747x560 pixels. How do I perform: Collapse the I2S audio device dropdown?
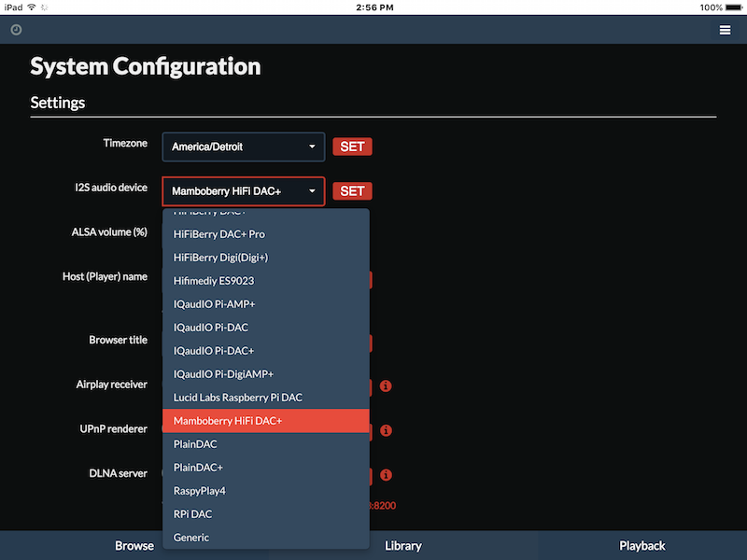pos(244,191)
